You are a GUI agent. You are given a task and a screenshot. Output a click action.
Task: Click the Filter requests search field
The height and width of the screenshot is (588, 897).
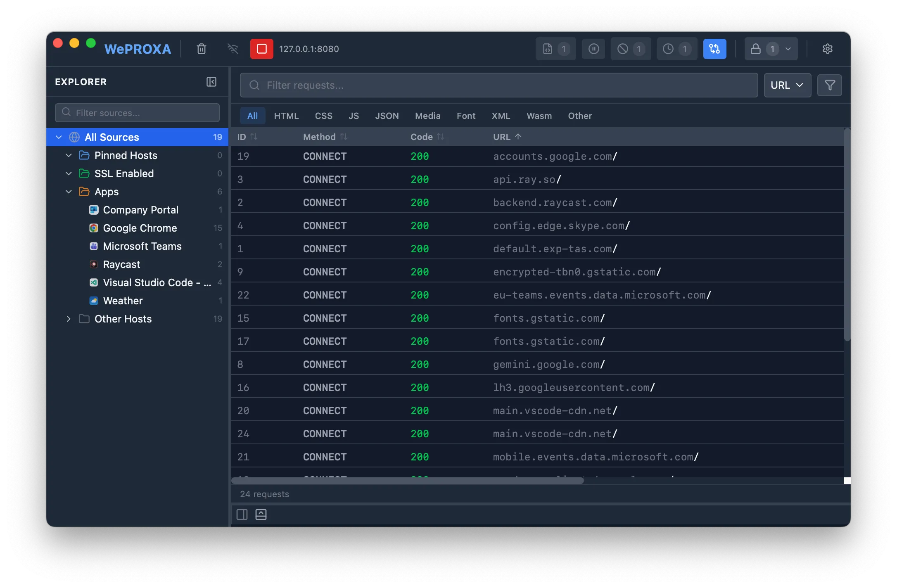[x=498, y=85]
